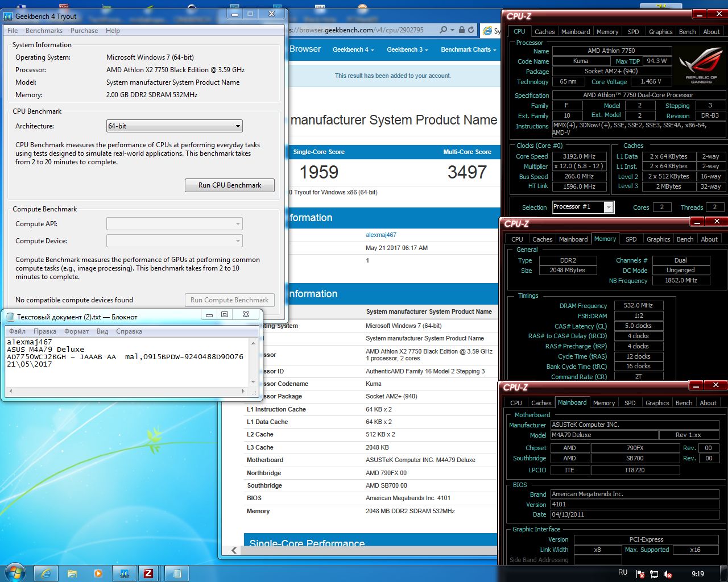Click the browser horizontal scrollbar left arrow
The image size is (728, 582).
234,550
